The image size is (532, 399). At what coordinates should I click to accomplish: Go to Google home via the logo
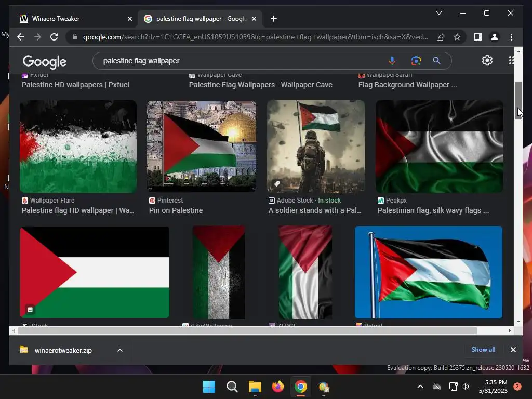click(x=45, y=61)
